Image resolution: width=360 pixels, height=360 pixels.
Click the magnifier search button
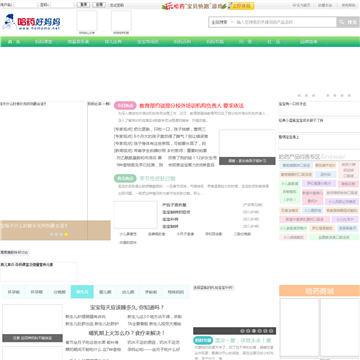348,22
